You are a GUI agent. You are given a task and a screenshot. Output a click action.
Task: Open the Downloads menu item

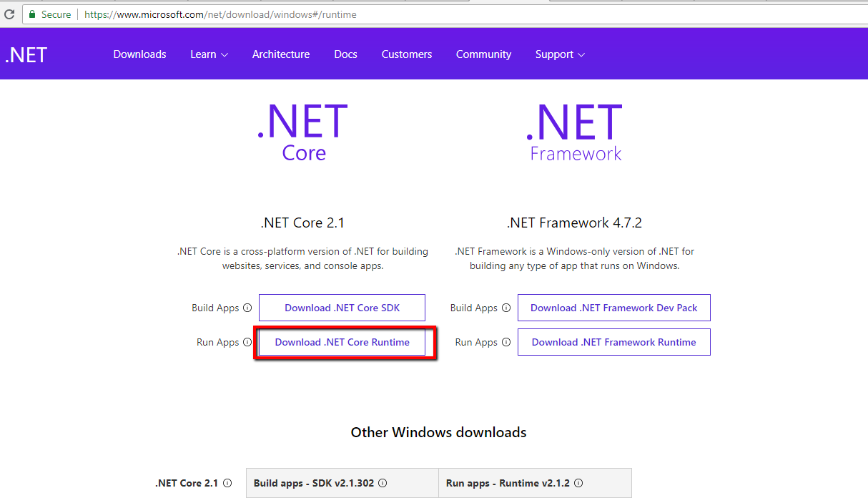(139, 54)
